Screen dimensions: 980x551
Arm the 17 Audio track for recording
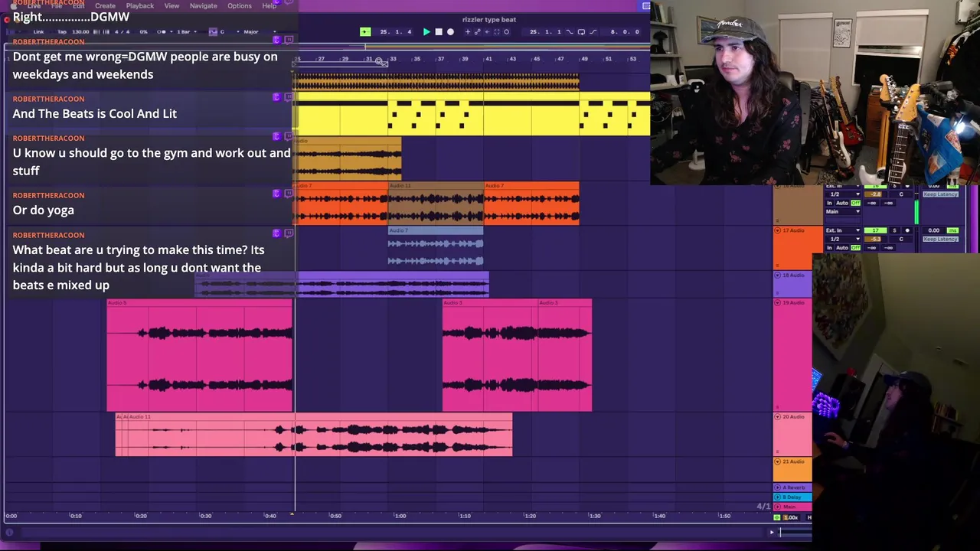pos(907,230)
